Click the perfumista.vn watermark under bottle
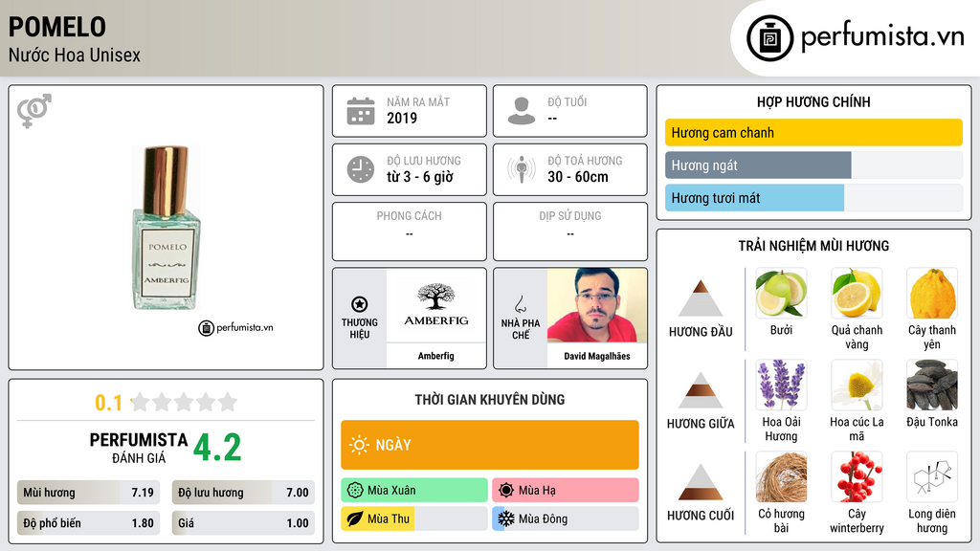 [x=235, y=327]
